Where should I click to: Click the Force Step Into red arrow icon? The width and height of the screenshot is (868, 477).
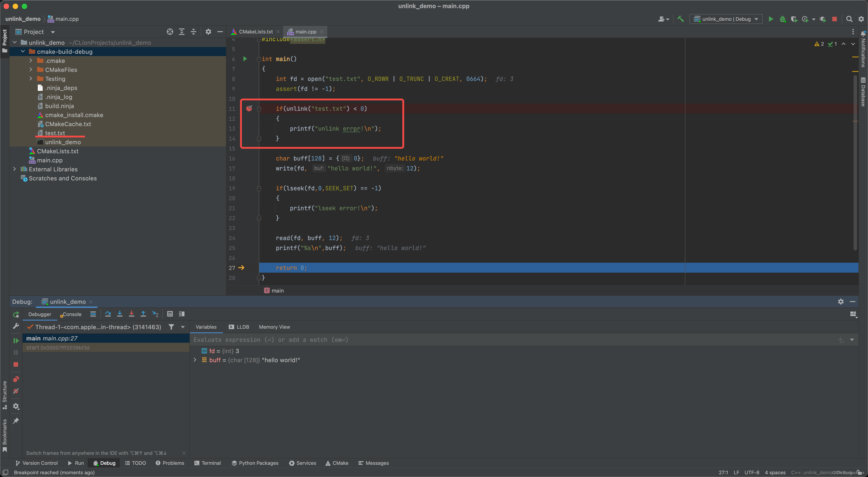coord(131,314)
